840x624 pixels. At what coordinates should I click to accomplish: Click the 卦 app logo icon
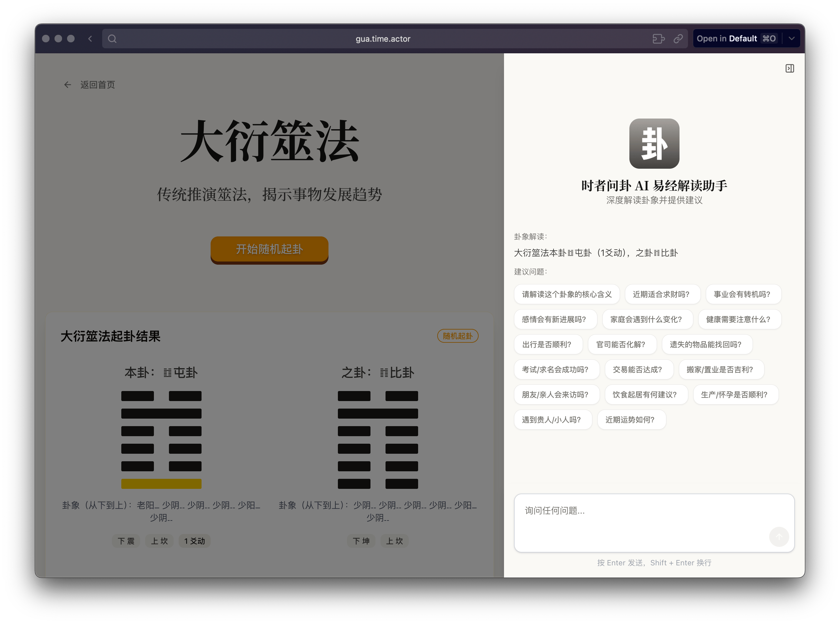click(654, 144)
